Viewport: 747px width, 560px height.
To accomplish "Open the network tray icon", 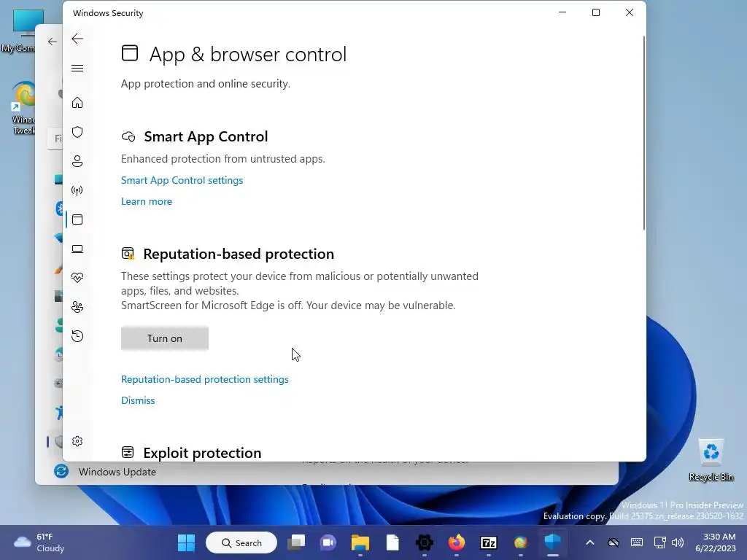I will coord(659,542).
